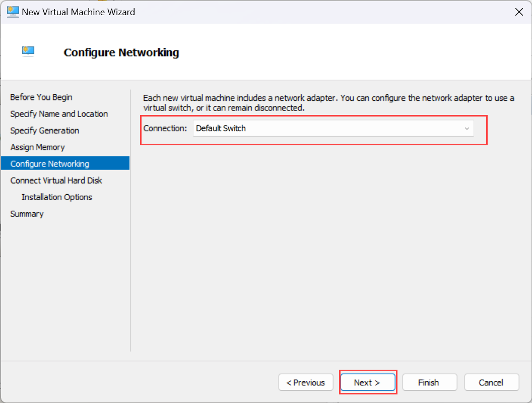Screen dimensions: 532x403
Task: Select the Connect Virtual Hard Disk step
Action: 56,180
